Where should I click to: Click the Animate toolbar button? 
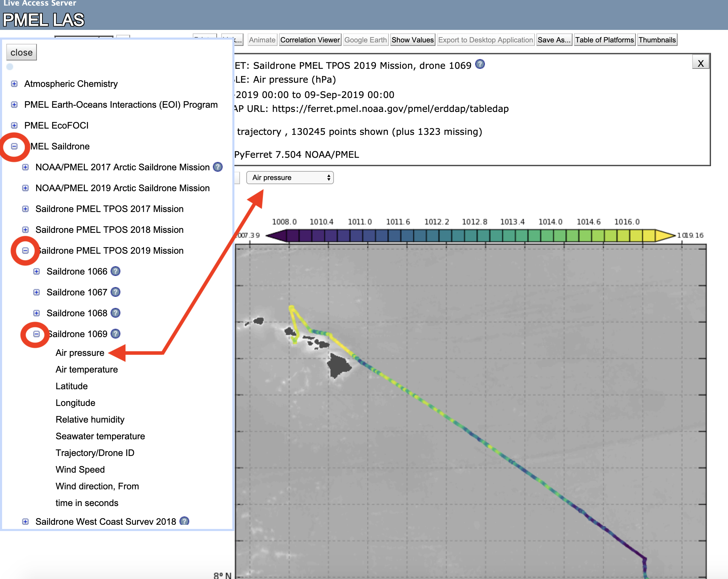tap(262, 40)
